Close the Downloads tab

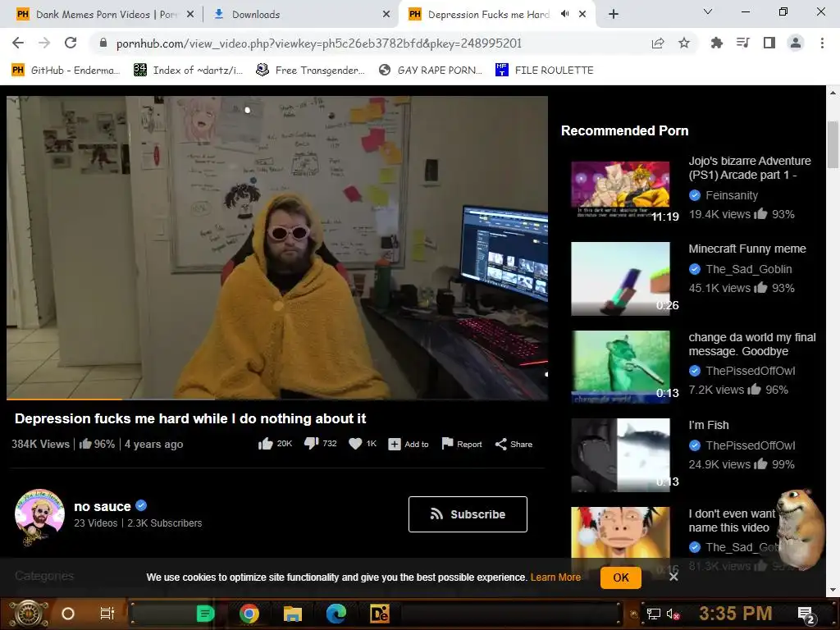coord(386,15)
